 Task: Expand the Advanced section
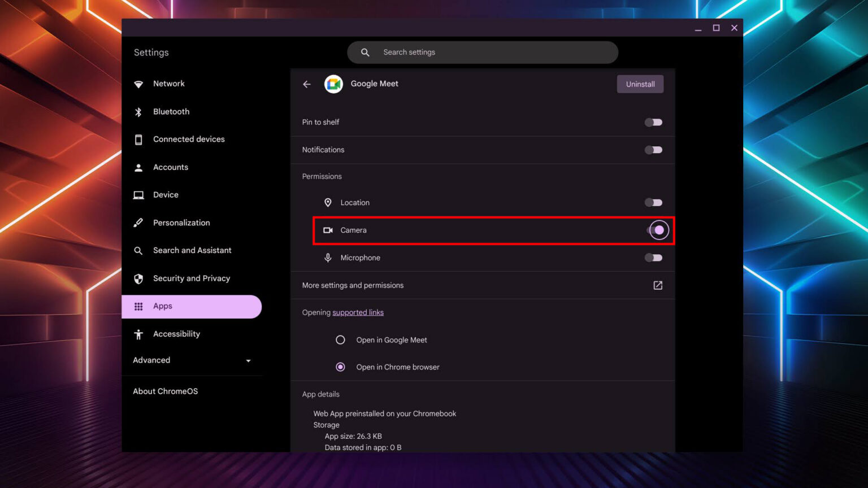click(x=248, y=360)
